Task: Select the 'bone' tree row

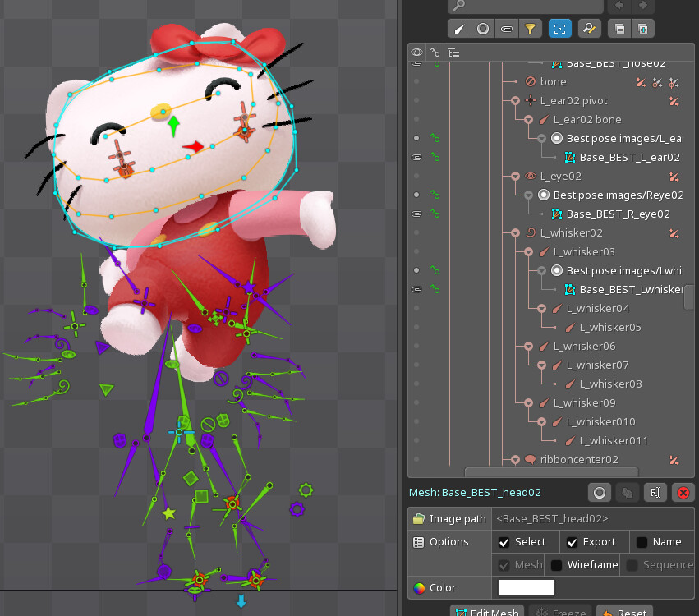Action: click(x=553, y=81)
